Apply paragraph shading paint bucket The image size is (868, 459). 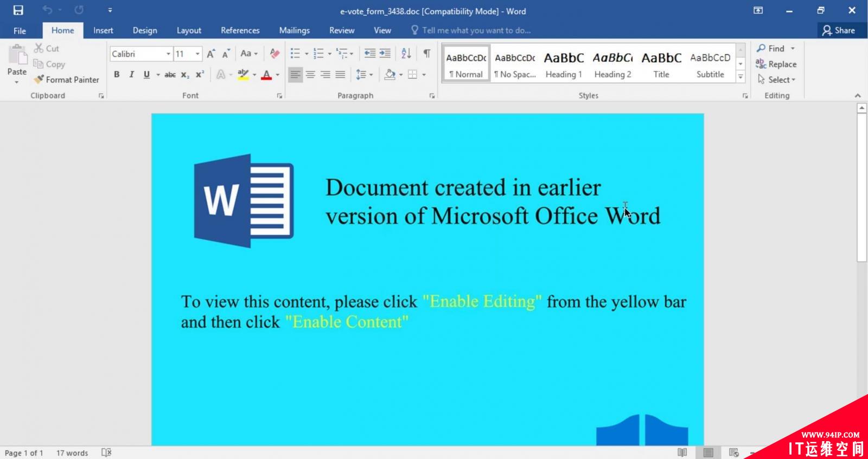click(x=389, y=75)
